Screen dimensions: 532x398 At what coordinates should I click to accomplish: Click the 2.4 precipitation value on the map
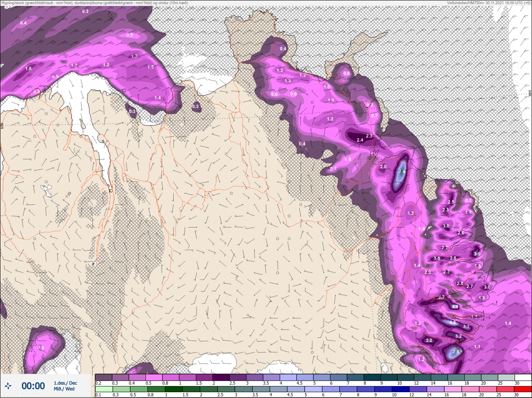[360, 140]
